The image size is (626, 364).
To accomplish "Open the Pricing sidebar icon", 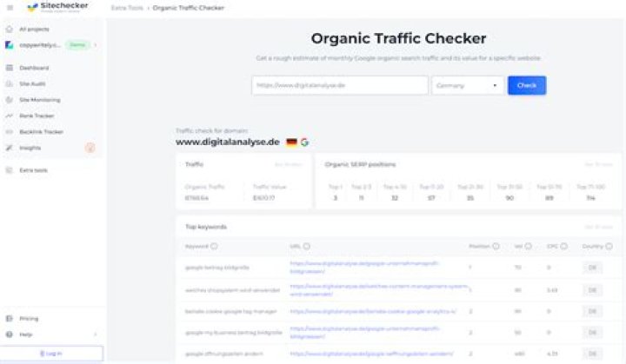I will 10,319.
